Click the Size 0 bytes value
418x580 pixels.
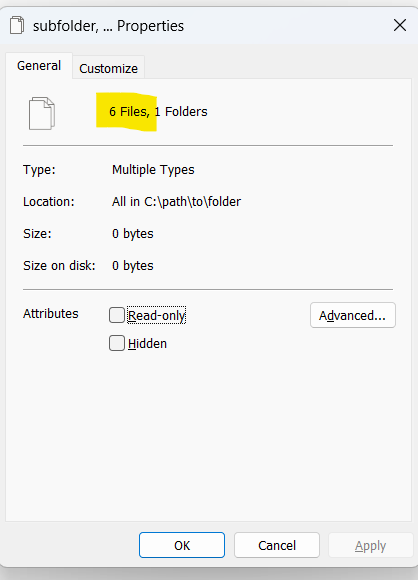pos(133,234)
